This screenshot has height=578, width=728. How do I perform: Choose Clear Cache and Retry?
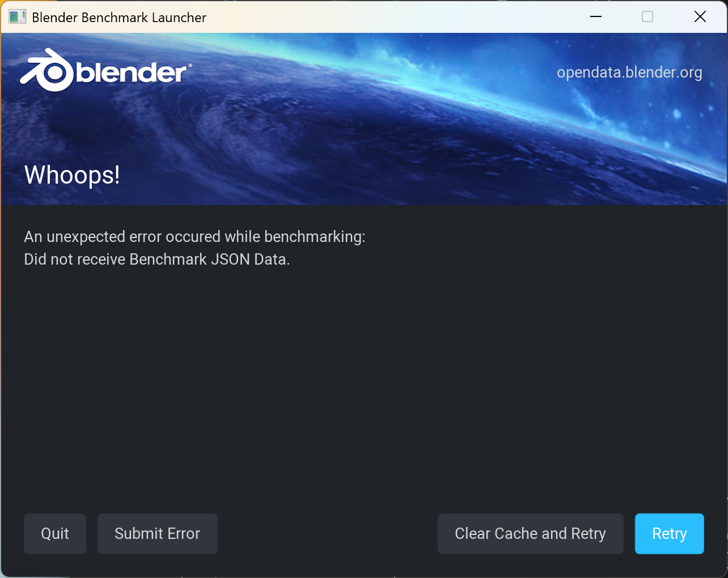click(x=530, y=534)
